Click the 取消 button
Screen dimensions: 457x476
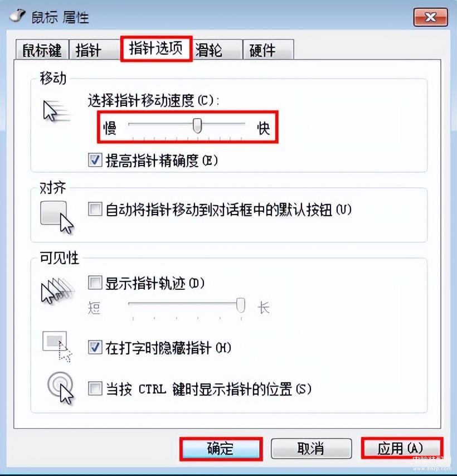[x=311, y=448]
